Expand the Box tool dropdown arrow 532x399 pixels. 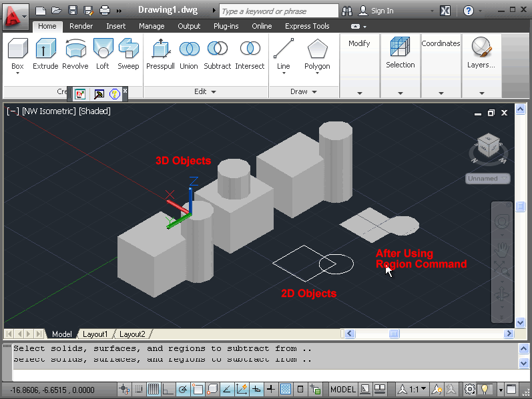17,73
